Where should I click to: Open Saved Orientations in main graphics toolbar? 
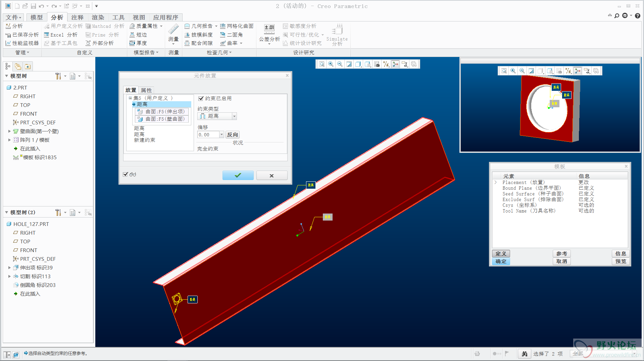tap(368, 64)
